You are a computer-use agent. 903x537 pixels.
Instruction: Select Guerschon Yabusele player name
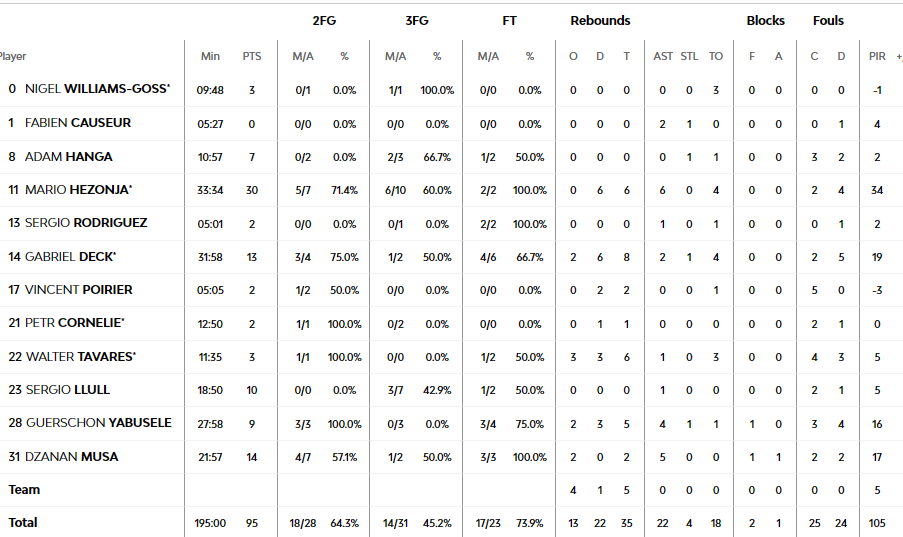(98, 423)
